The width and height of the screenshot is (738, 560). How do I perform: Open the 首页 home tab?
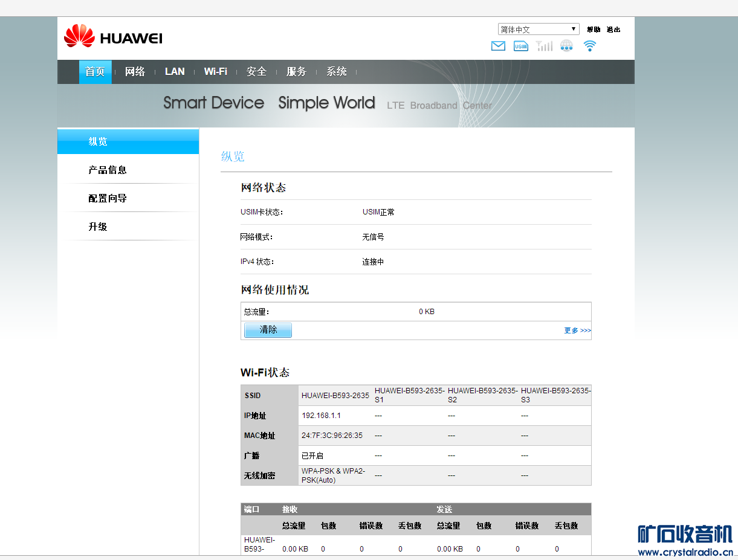pyautogui.click(x=95, y=72)
